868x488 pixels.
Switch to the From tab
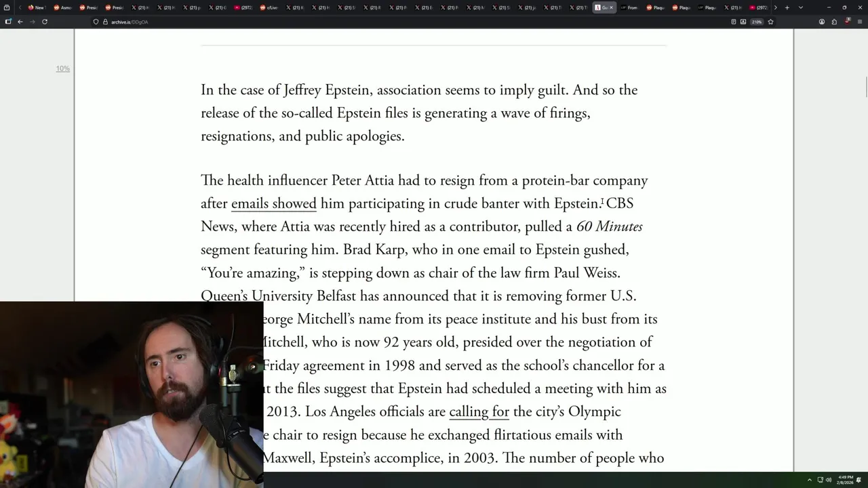pos(629,7)
